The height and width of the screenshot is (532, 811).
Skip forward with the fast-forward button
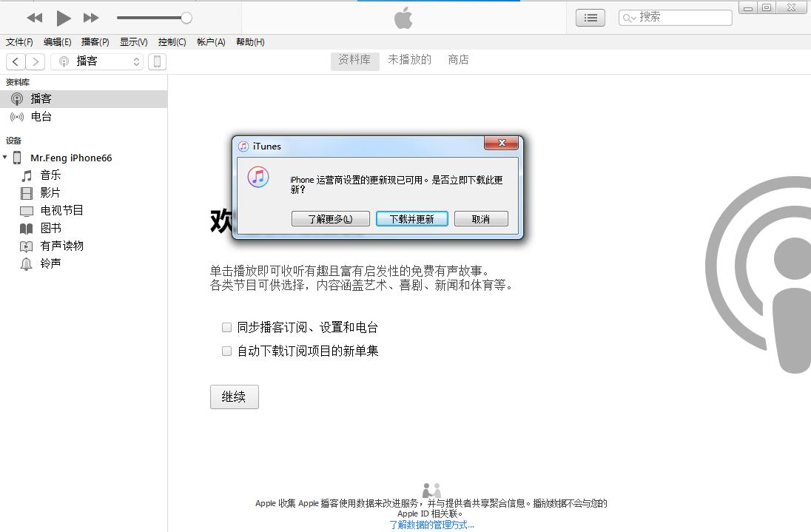click(91, 18)
